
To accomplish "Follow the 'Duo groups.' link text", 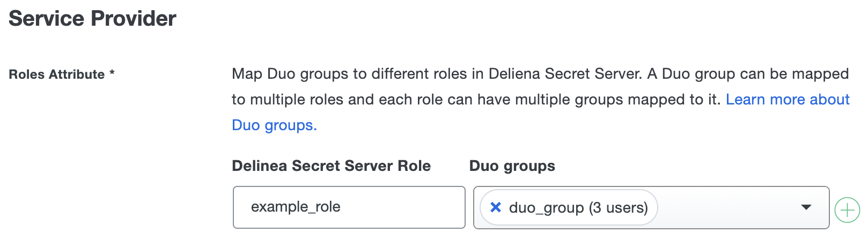I will (x=274, y=125).
